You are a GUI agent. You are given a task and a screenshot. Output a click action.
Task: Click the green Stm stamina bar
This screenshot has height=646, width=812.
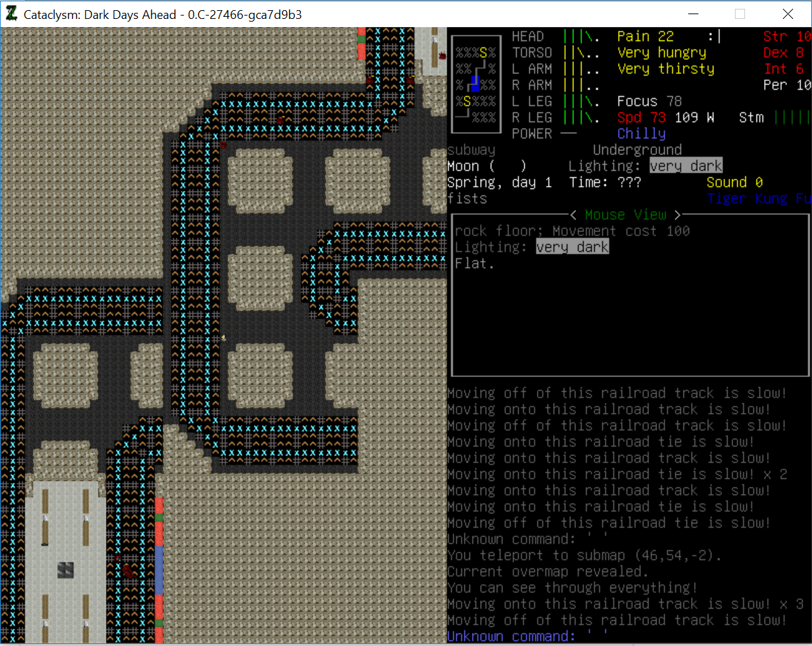[792, 118]
